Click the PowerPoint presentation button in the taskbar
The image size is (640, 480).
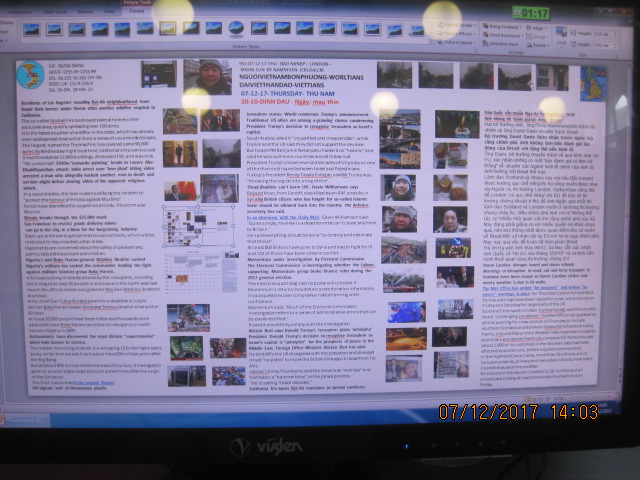pos(24,420)
